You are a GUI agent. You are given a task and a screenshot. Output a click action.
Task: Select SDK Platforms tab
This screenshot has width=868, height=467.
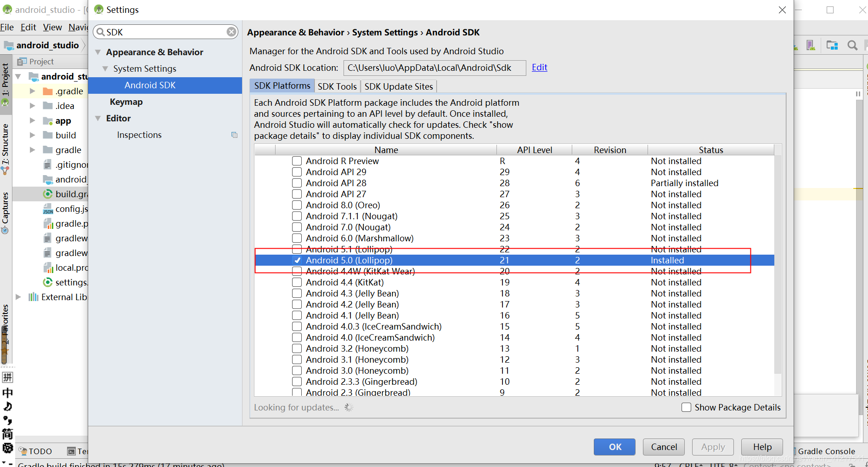tap(282, 86)
